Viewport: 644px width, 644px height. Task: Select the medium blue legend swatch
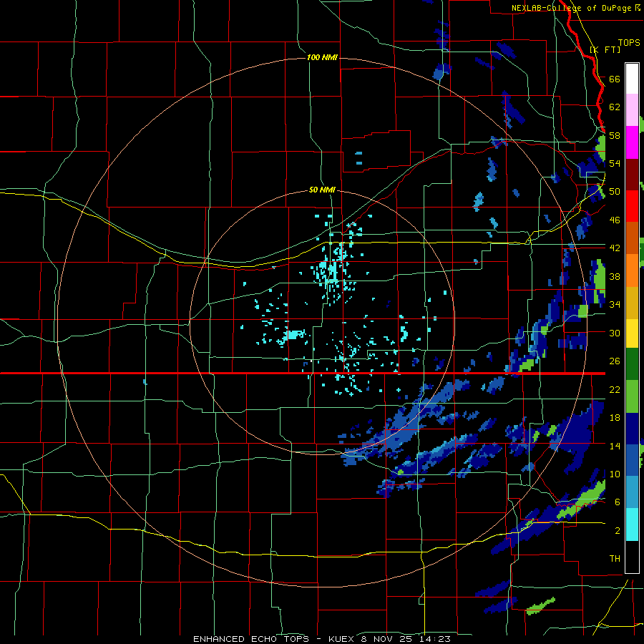pos(632,461)
